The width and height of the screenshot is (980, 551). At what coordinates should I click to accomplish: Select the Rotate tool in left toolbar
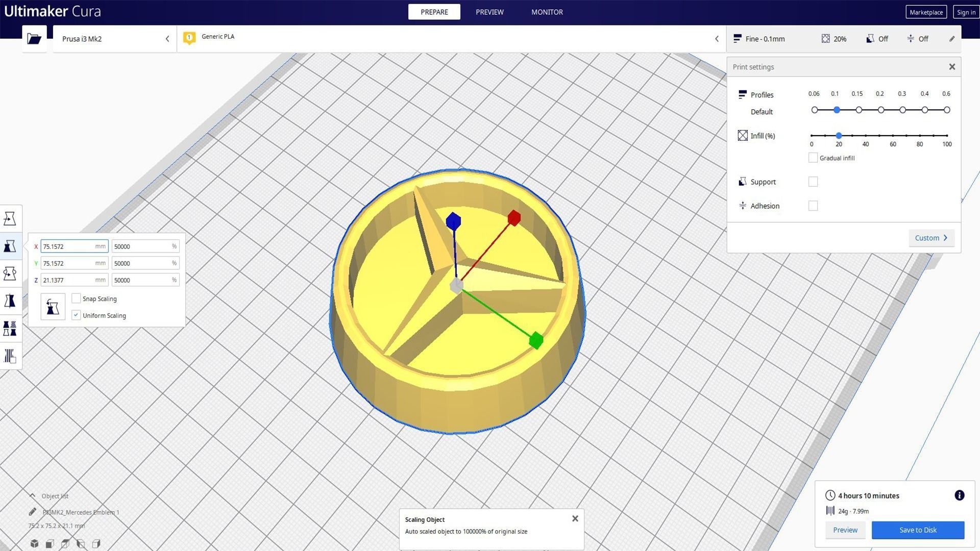click(x=10, y=273)
